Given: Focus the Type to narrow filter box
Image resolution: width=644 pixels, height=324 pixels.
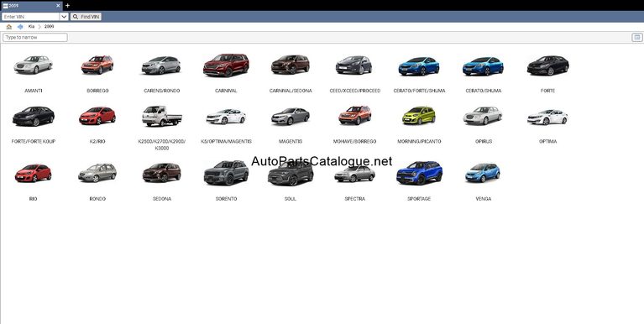Looking at the screenshot, I should [x=35, y=38].
